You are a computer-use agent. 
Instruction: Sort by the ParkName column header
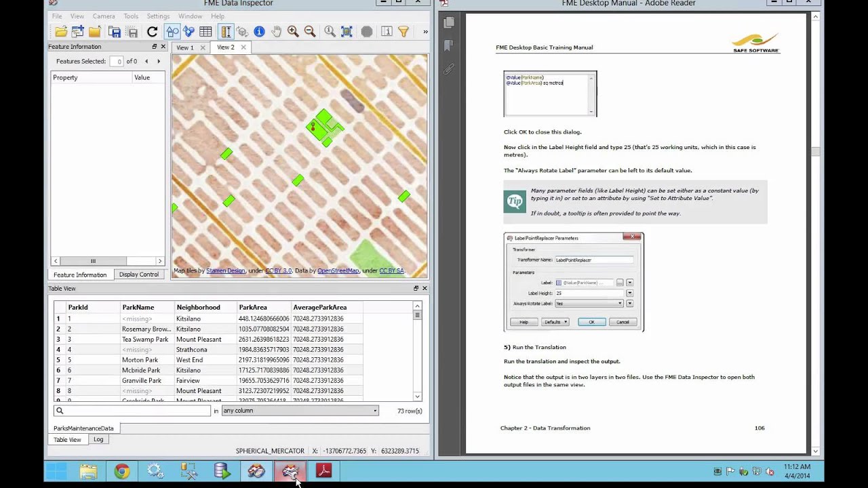pos(147,307)
